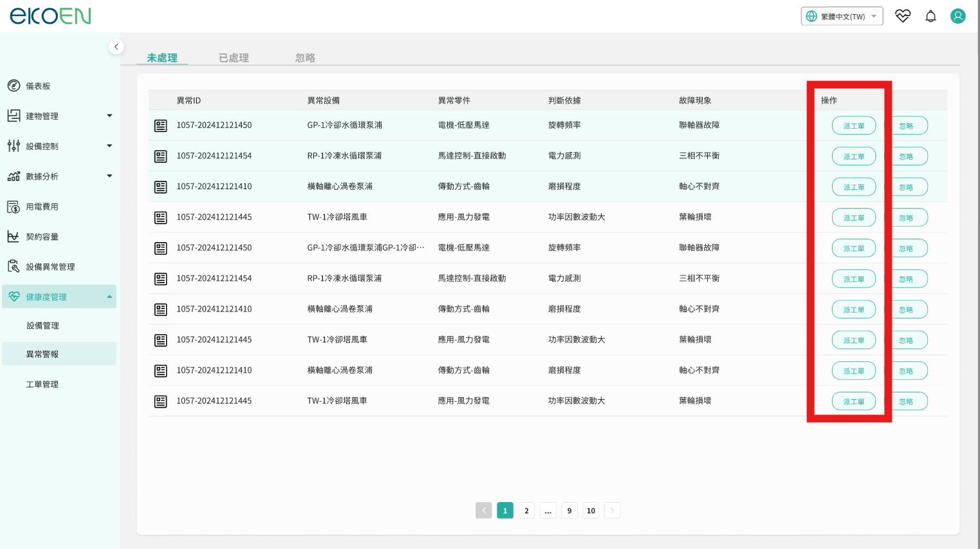Image resolution: width=980 pixels, height=549 pixels.
Task: Open the user profile avatar
Action: pyautogui.click(x=957, y=16)
